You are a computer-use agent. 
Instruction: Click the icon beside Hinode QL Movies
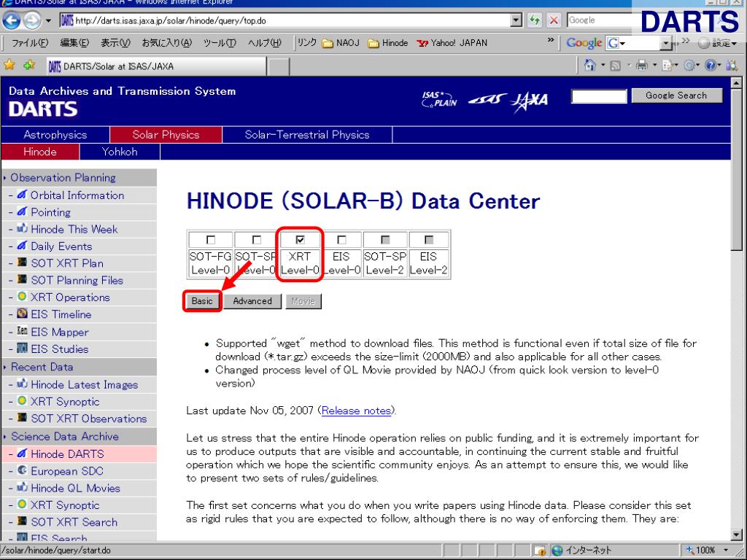pos(22,487)
